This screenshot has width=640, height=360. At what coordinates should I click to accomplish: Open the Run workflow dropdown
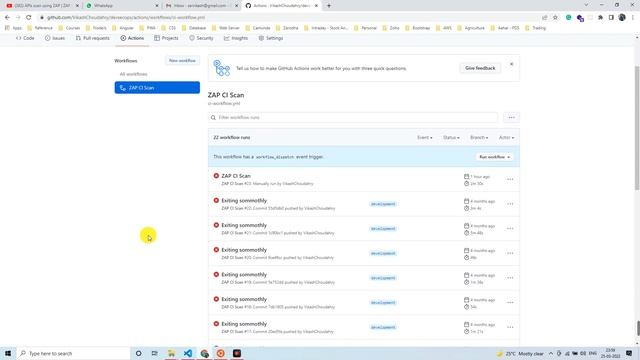coord(494,157)
